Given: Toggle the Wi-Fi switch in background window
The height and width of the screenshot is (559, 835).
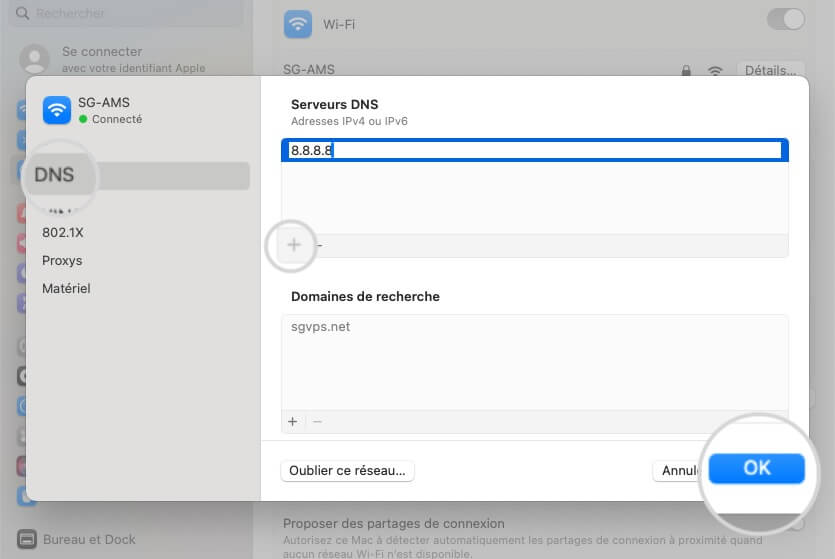Looking at the screenshot, I should pyautogui.click(x=785, y=20).
